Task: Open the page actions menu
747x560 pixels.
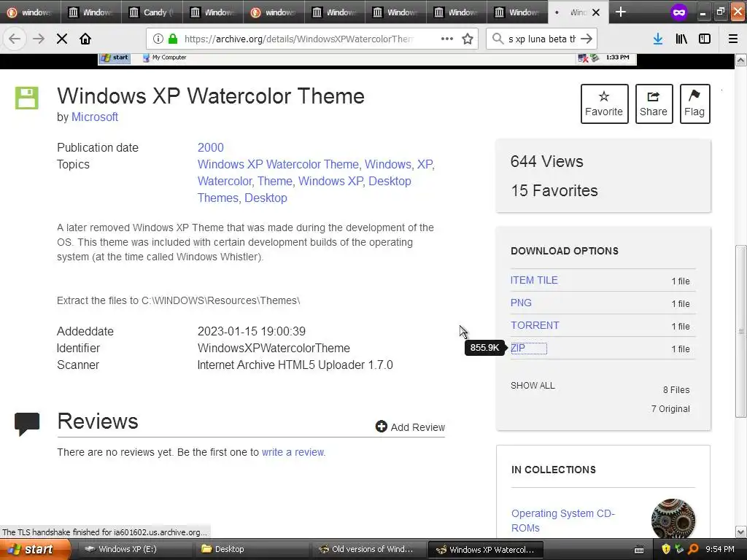Action: coord(447,39)
